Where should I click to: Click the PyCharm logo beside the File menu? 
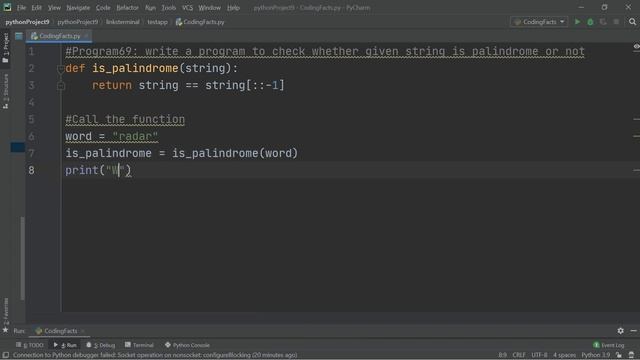[x=7, y=7]
